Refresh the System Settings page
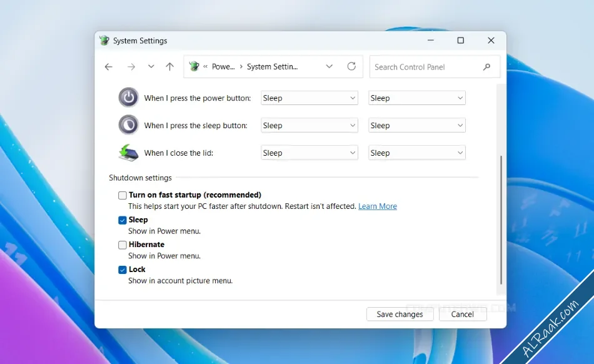 click(351, 66)
